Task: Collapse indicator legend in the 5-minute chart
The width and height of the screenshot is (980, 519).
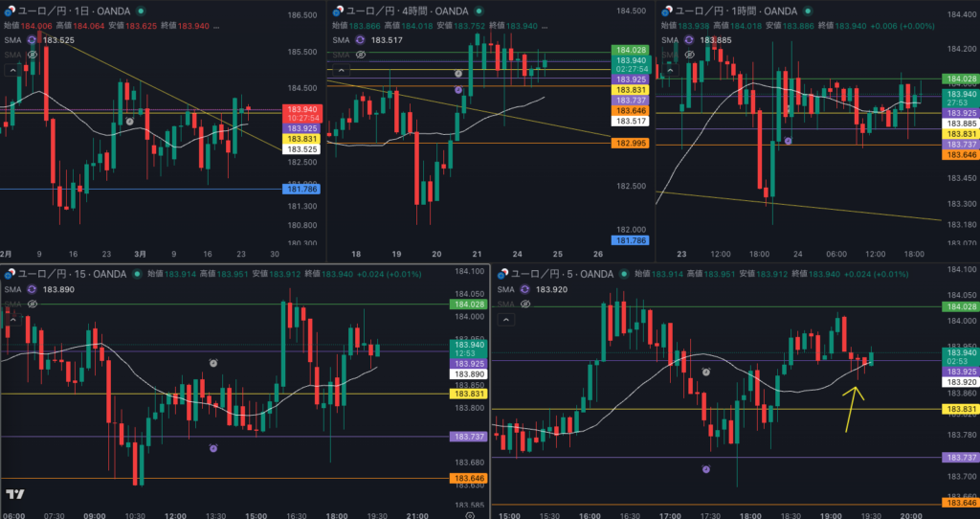Action: point(504,319)
